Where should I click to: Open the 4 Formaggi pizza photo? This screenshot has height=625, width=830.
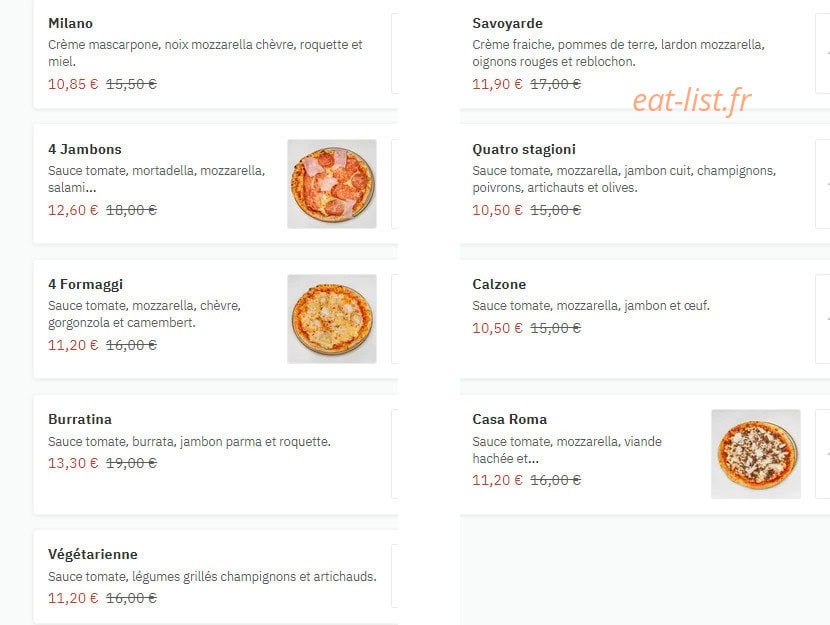click(x=332, y=319)
